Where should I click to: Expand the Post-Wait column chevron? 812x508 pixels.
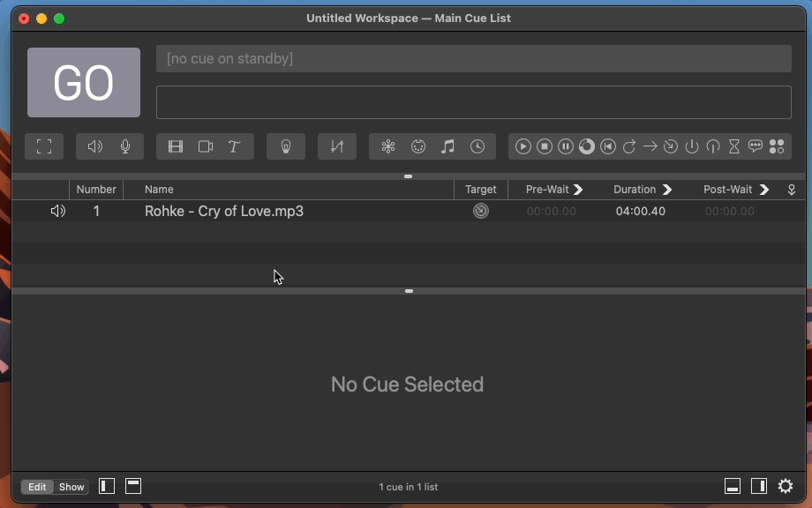763,190
